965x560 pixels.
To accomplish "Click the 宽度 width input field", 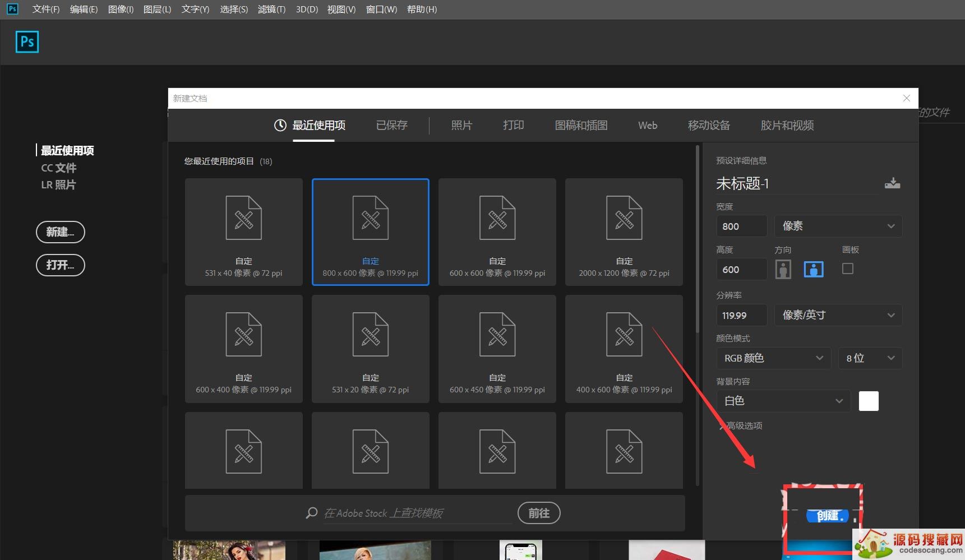I will [x=741, y=226].
